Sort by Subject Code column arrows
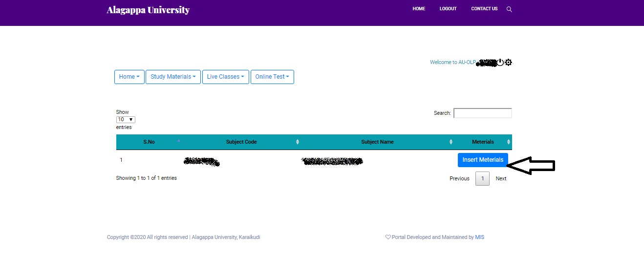Screen dimensions: 644x260 (x=298, y=142)
